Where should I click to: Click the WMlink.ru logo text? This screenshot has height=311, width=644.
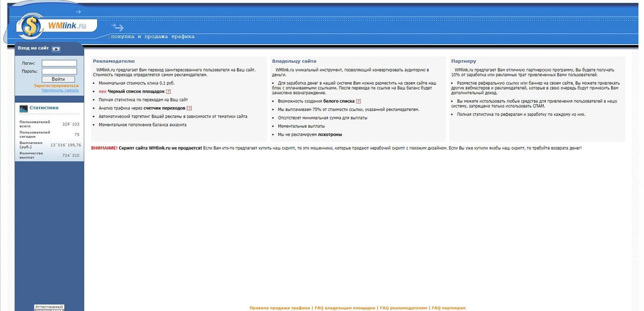click(67, 26)
